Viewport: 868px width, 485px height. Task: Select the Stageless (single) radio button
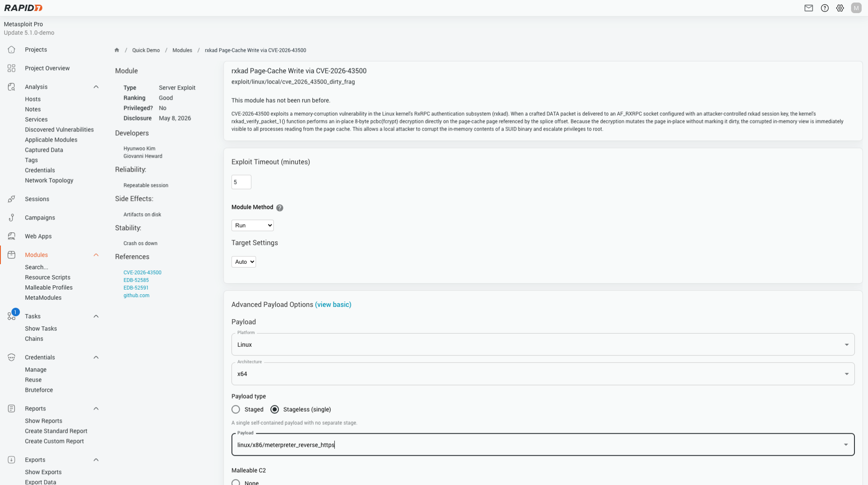pos(275,410)
